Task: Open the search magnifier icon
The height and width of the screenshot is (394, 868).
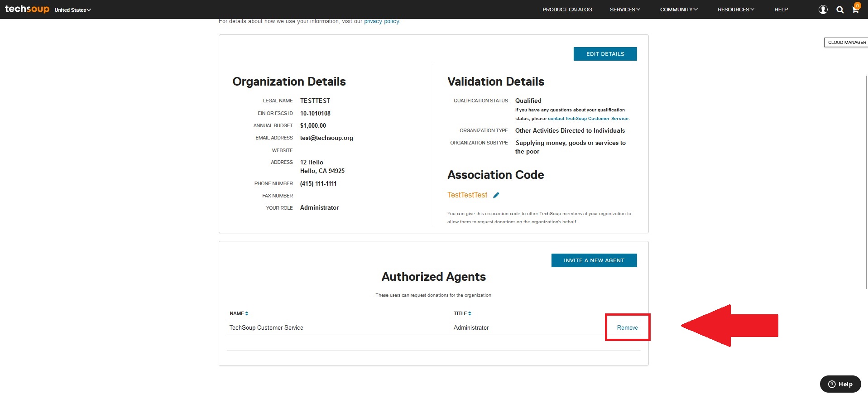Action: click(840, 10)
